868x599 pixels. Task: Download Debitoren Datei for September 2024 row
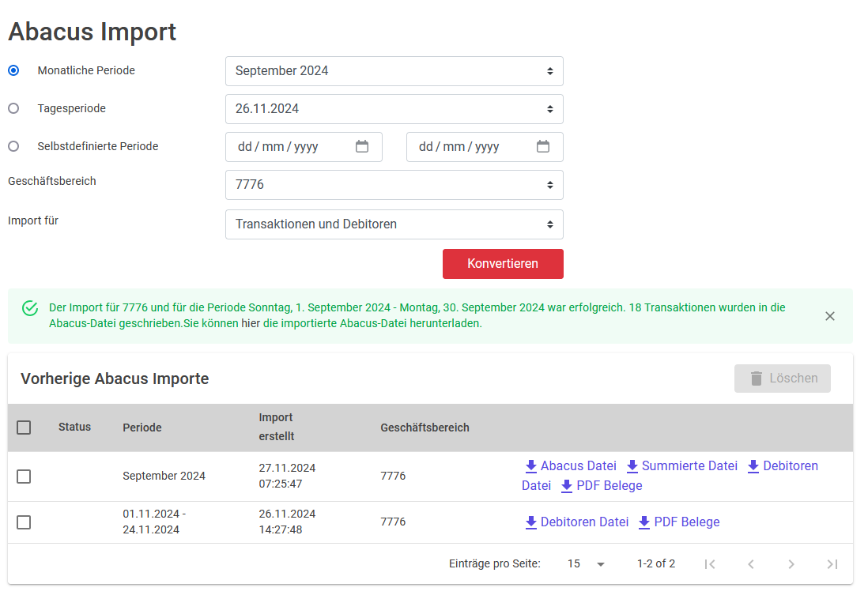(782, 466)
